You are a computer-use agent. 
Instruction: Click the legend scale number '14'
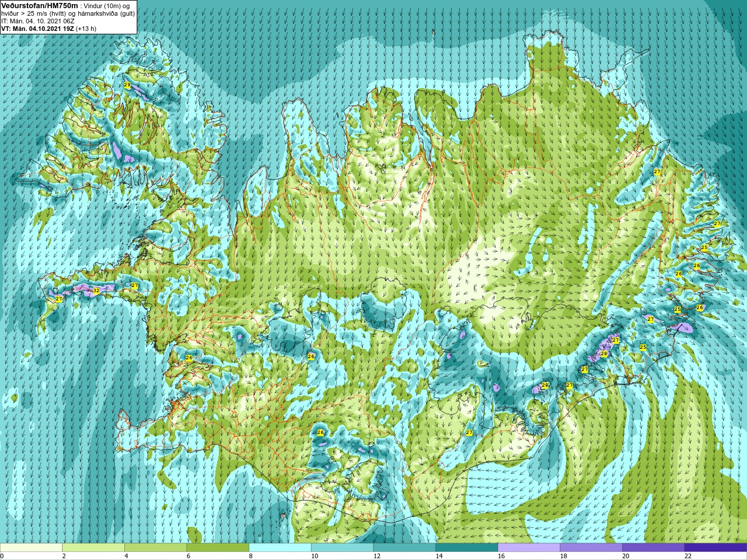[439, 556]
